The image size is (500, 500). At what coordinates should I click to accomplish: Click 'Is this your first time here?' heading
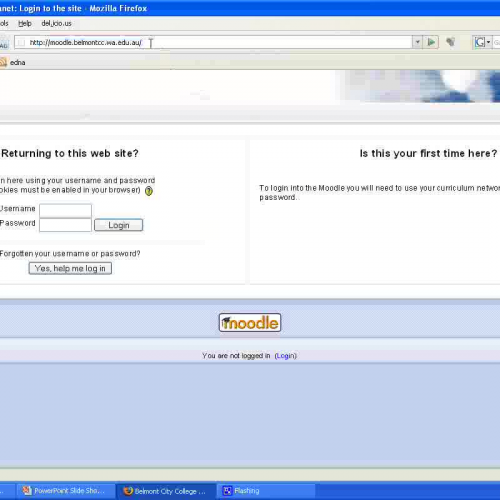[428, 153]
